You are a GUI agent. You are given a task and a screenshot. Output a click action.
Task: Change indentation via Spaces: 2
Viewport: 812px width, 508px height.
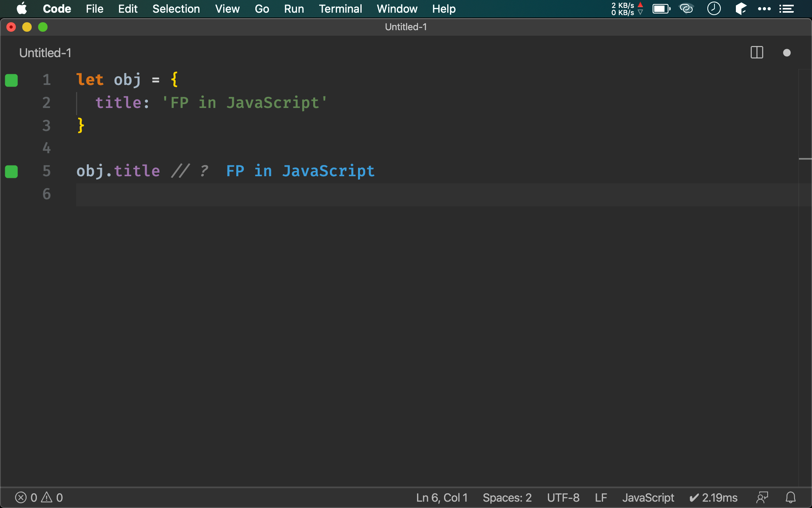507,497
